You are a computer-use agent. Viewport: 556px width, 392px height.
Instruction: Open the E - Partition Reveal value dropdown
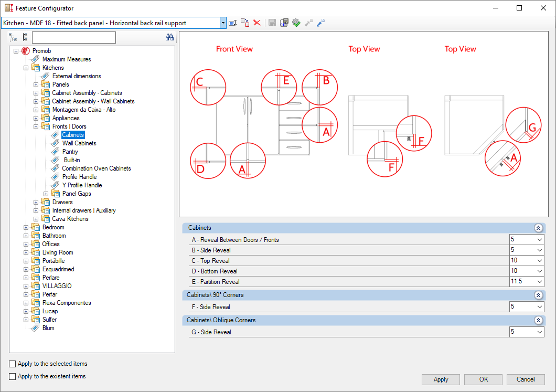[x=539, y=282]
